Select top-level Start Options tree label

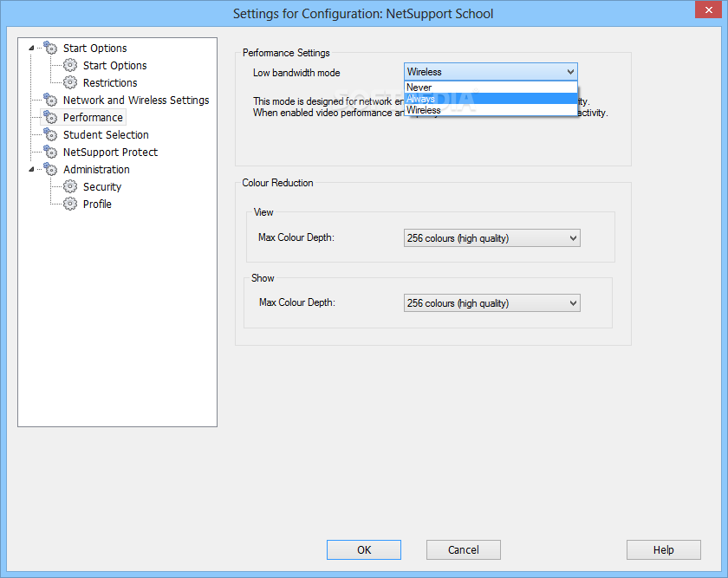click(94, 49)
